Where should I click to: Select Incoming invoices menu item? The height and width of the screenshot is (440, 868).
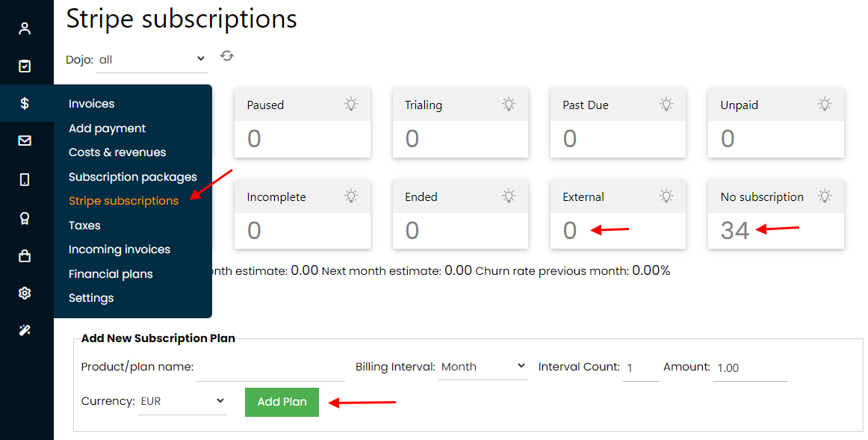(x=120, y=250)
